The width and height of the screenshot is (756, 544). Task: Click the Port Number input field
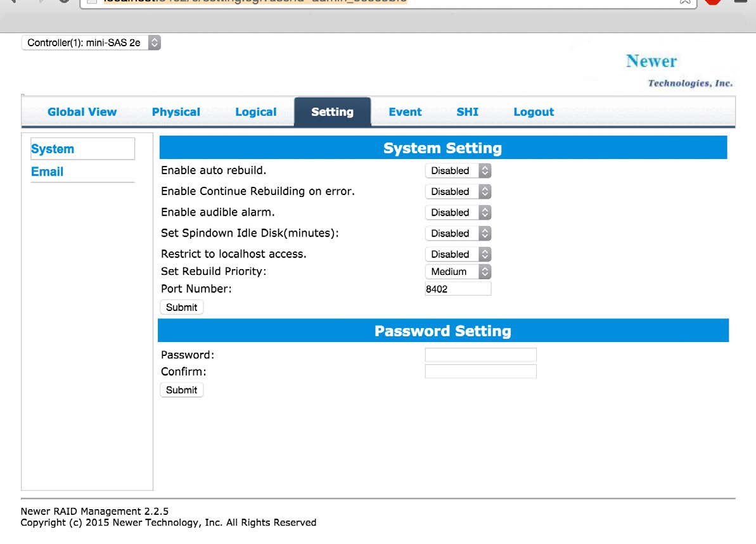[458, 289]
